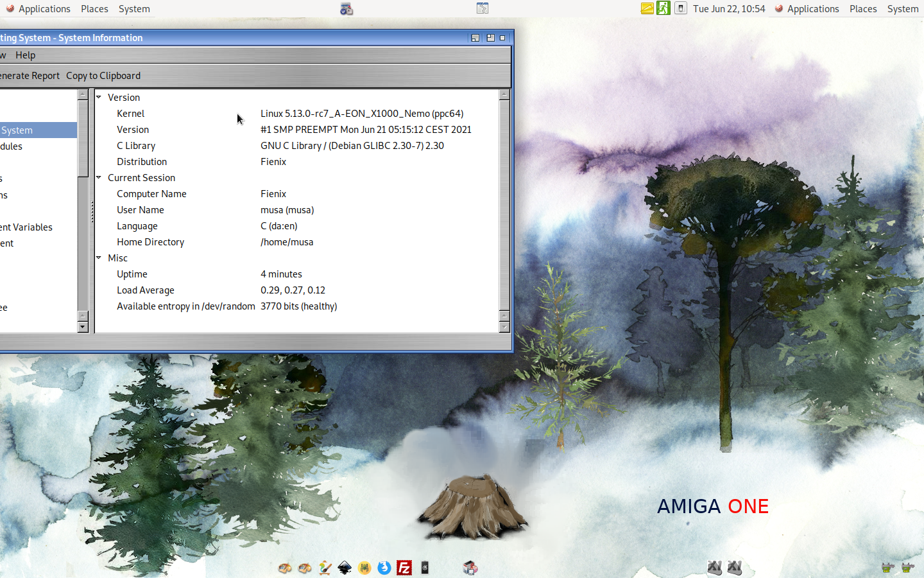Click the green running-man logout icon
The image size is (924, 578).
tap(663, 8)
